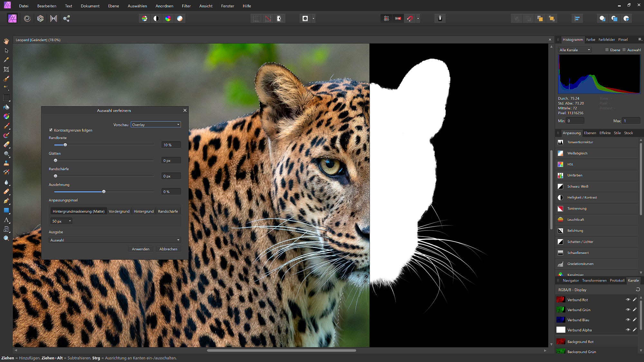
Task: Select the Move tool arrow
Action: point(6,51)
